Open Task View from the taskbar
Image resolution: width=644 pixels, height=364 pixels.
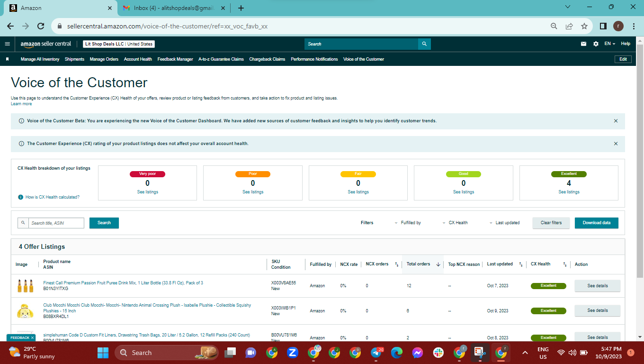230,353
